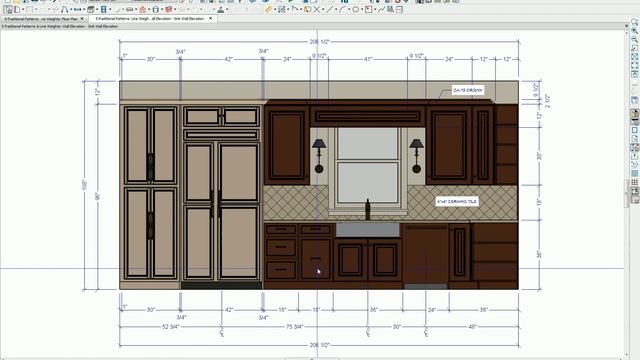
Task: Switch to the Sink Wall Elevation tab
Action: pos(149,19)
